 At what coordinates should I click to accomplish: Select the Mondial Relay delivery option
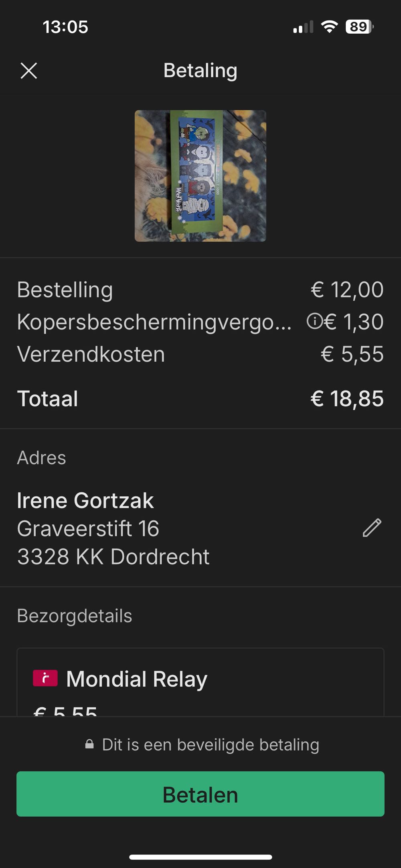(x=200, y=682)
